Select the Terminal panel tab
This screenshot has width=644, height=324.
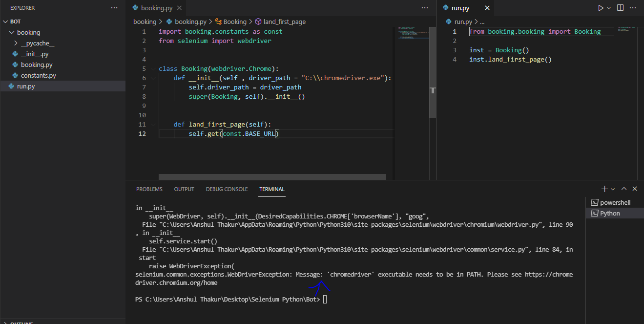272,189
